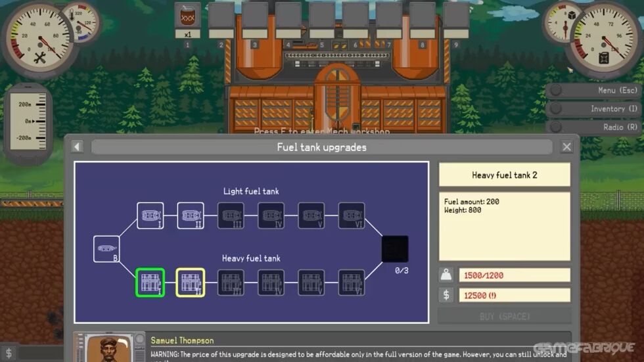
Task: Click the fuel canister gauge
Action: (x=604, y=39)
